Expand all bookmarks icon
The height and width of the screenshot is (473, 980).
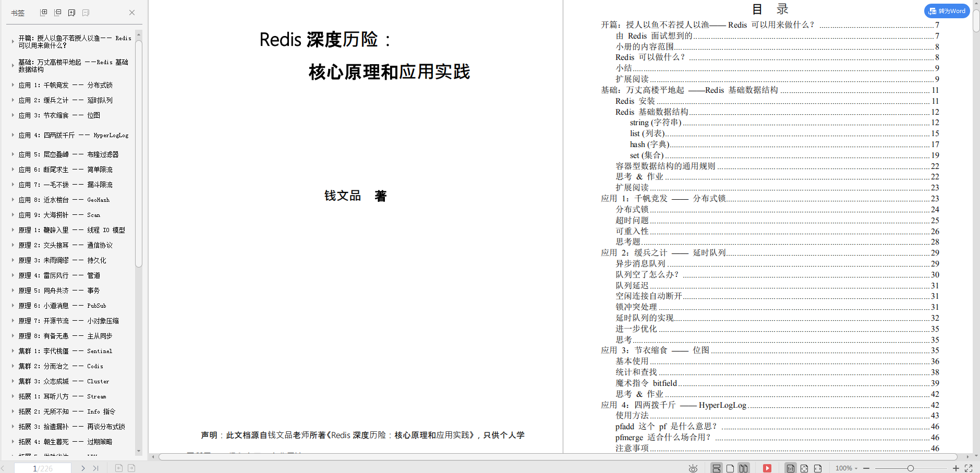click(44, 13)
